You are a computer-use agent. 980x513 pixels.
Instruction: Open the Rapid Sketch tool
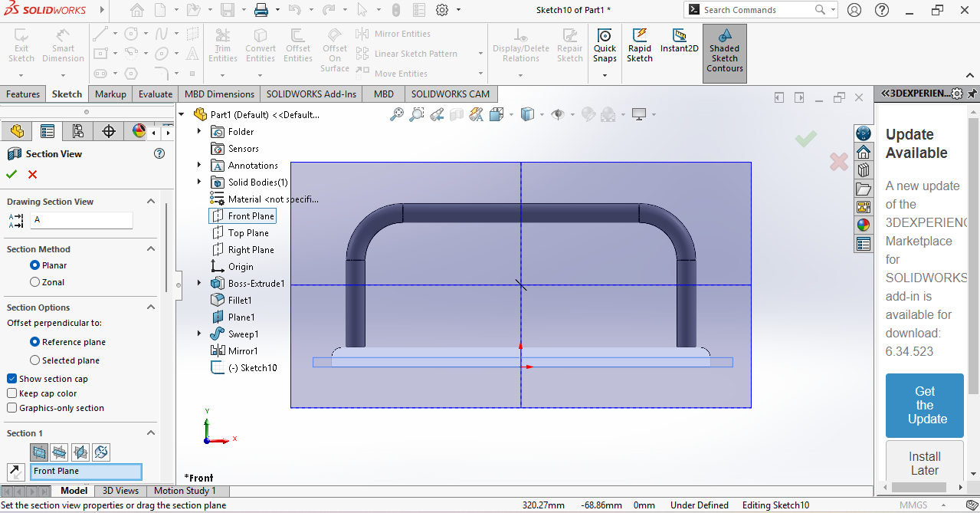tap(639, 46)
